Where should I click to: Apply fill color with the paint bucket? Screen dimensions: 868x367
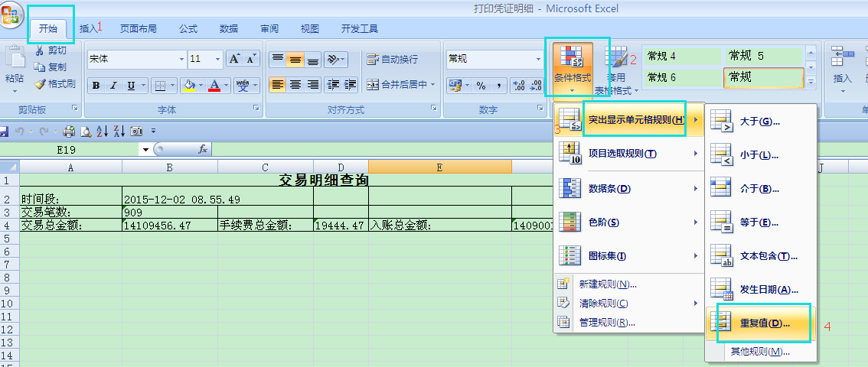189,85
